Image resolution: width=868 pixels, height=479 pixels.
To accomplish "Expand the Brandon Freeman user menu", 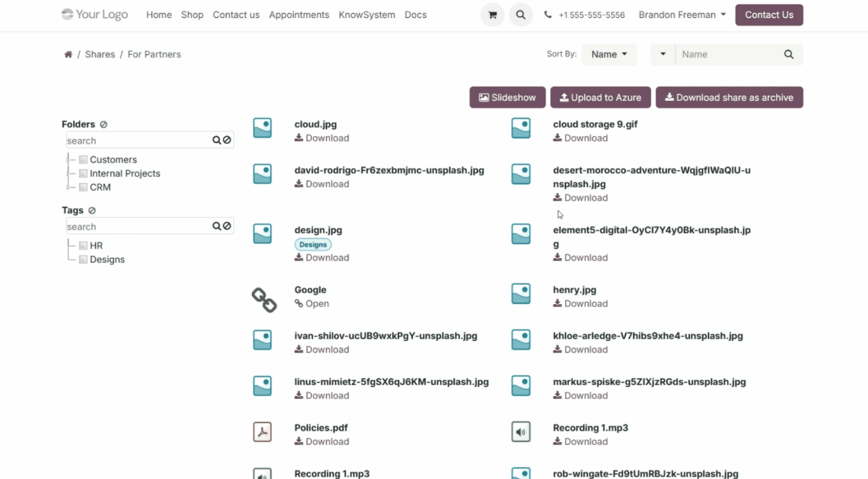I will click(682, 15).
